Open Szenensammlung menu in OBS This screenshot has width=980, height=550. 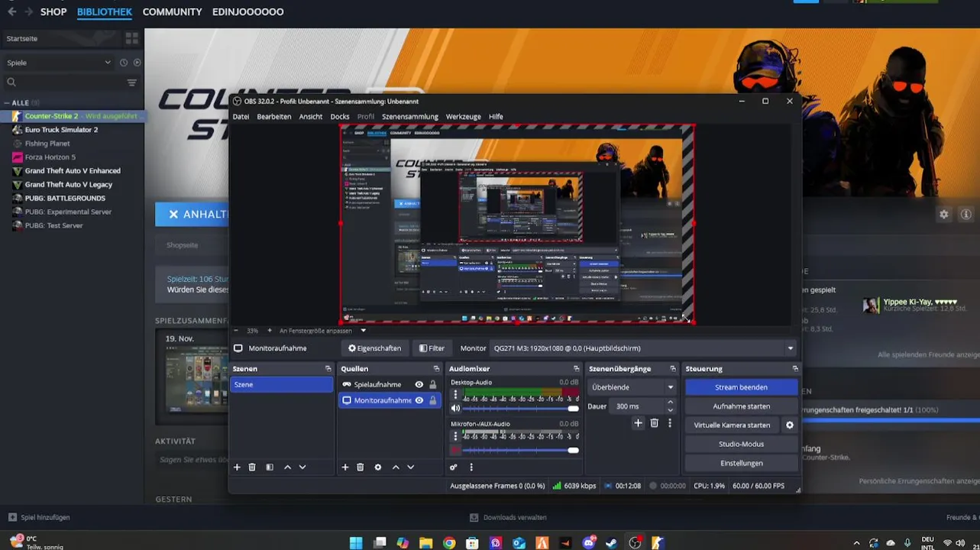pos(410,117)
